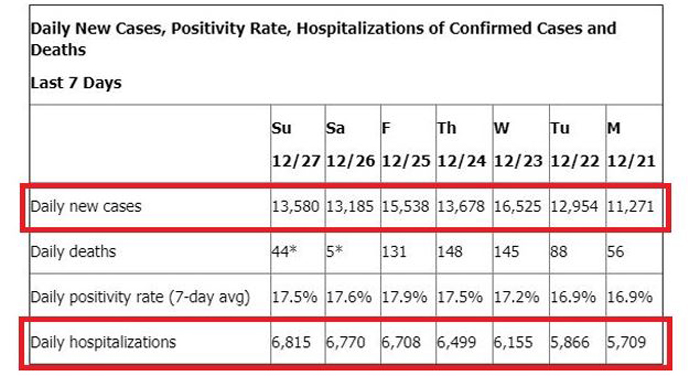This screenshot has width=700, height=376.
Task: Select the Th 12/24 column header
Action: (464, 144)
